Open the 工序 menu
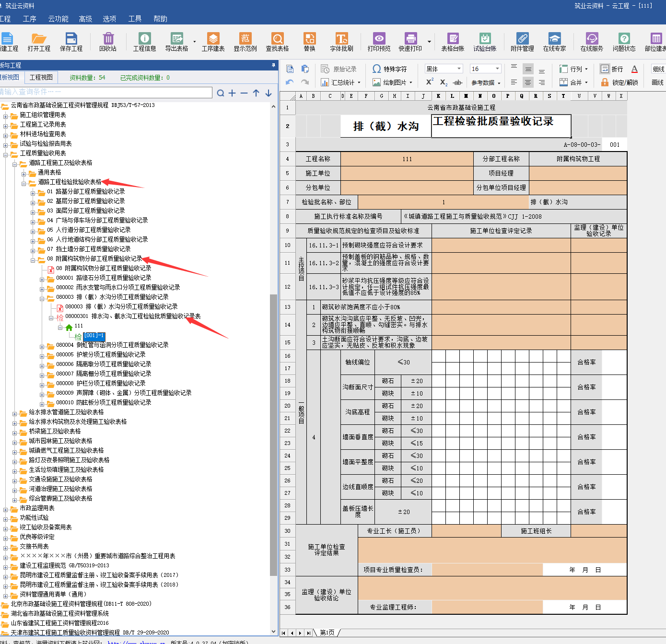 click(30, 19)
